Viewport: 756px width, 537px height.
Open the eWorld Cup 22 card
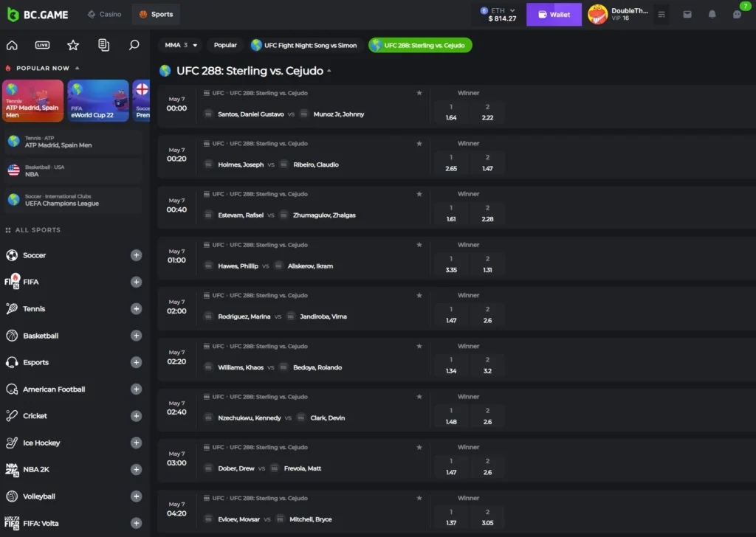tap(98, 100)
